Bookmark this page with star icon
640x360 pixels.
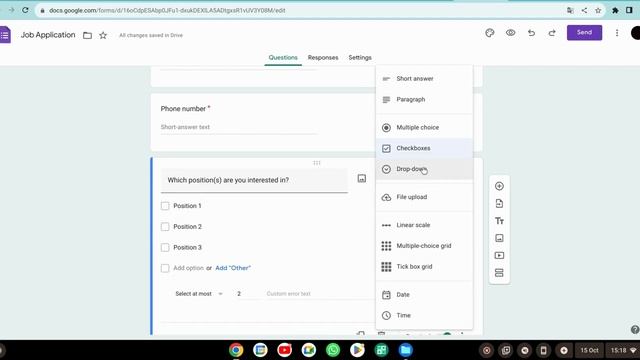[x=598, y=11]
